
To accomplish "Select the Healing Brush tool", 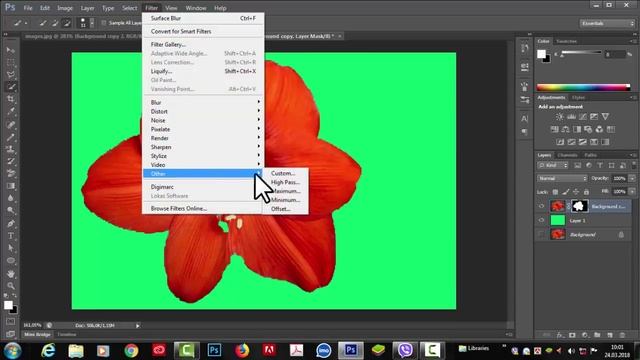I will coord(11,125).
